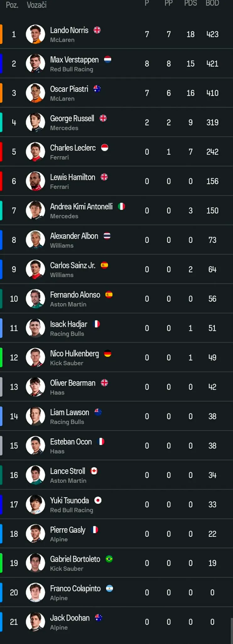Sort by the Vozači column header
The width and height of the screenshot is (233, 644).
click(x=37, y=5)
